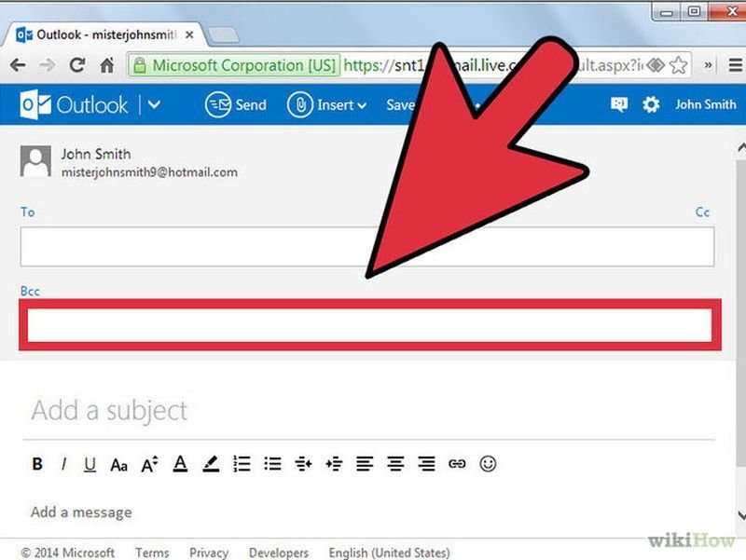Show hidden browser extensions chevron
The width and height of the screenshot is (746, 560).
coord(709,64)
